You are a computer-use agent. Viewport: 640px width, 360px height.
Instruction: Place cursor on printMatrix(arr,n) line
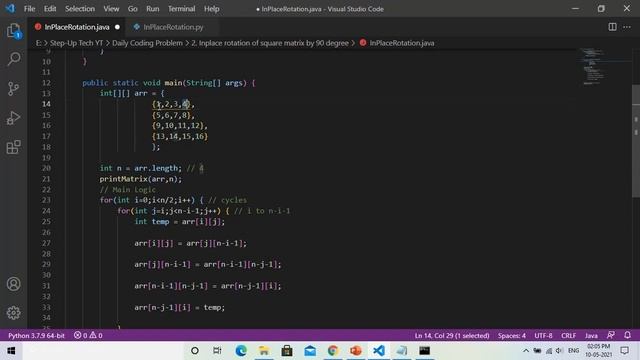coord(141,179)
